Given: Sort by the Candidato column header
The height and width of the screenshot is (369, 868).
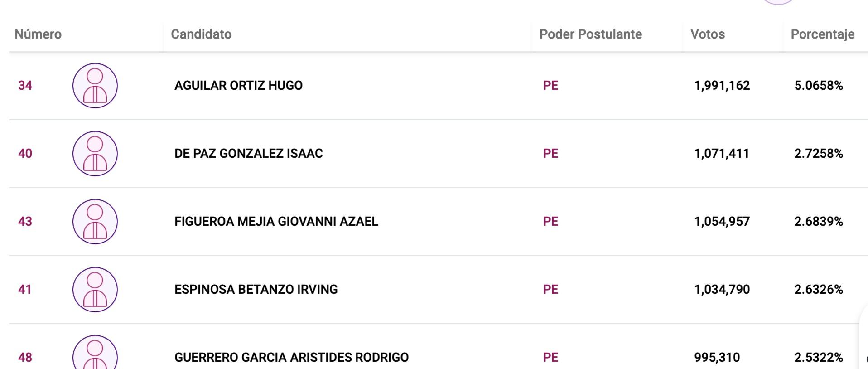Looking at the screenshot, I should click(x=201, y=34).
